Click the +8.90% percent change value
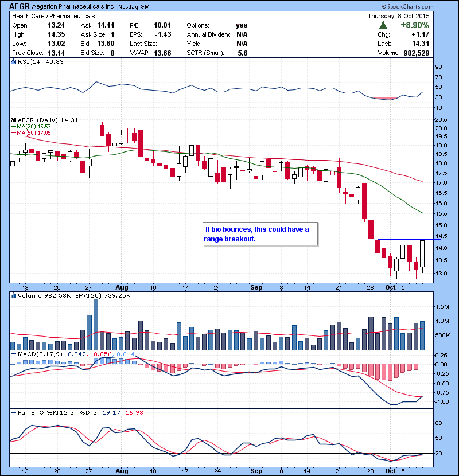The image size is (459, 476). [x=415, y=25]
